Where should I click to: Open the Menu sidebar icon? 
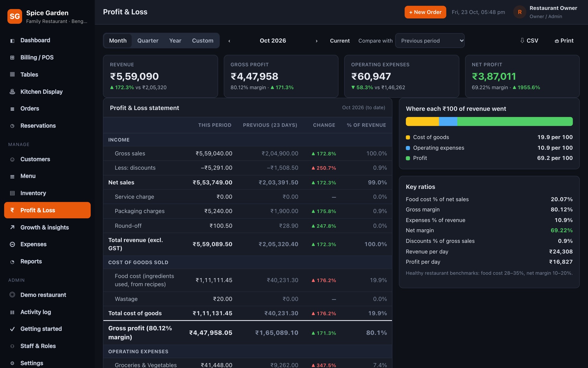[x=12, y=176]
